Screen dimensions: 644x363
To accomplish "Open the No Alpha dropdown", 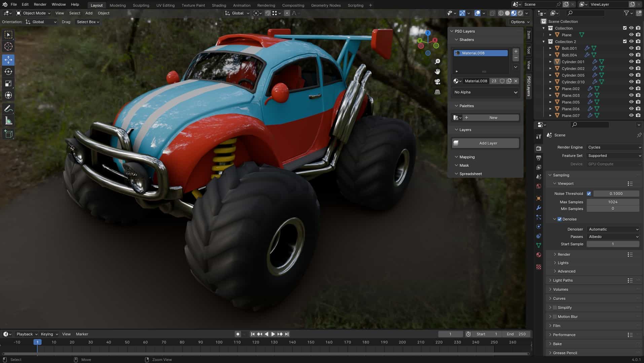I will click(x=486, y=92).
